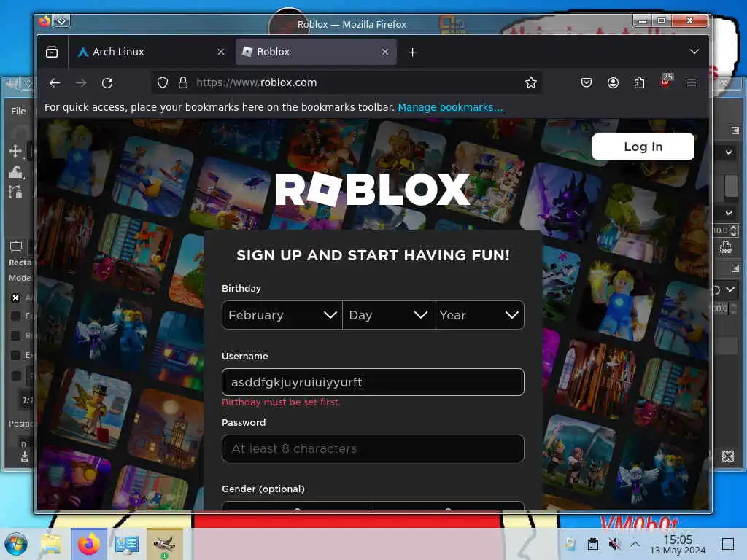
Task: Toggle GIMP Antialiasing checked box
Action: pos(16,297)
